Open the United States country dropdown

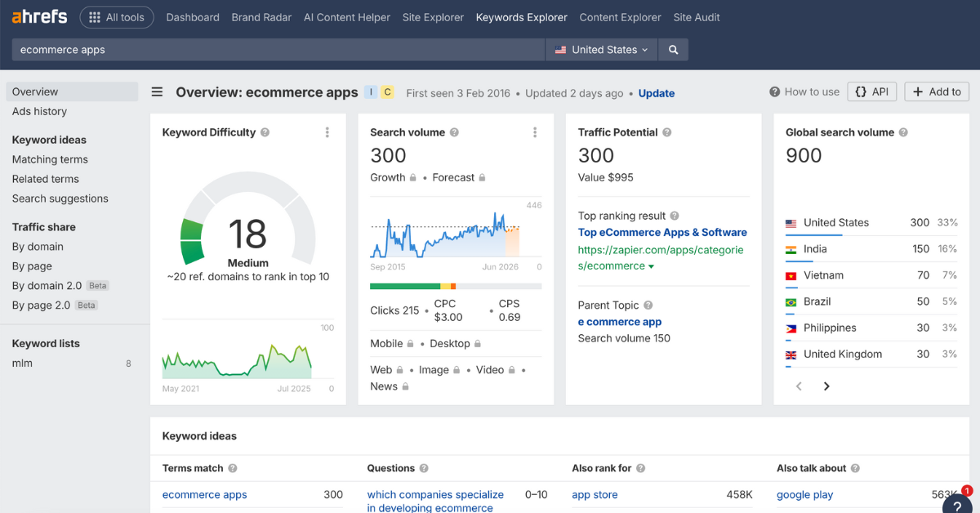[601, 50]
